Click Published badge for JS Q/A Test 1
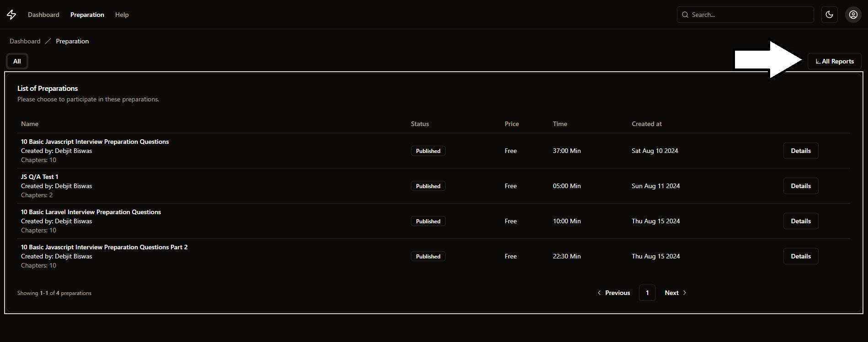 point(428,186)
